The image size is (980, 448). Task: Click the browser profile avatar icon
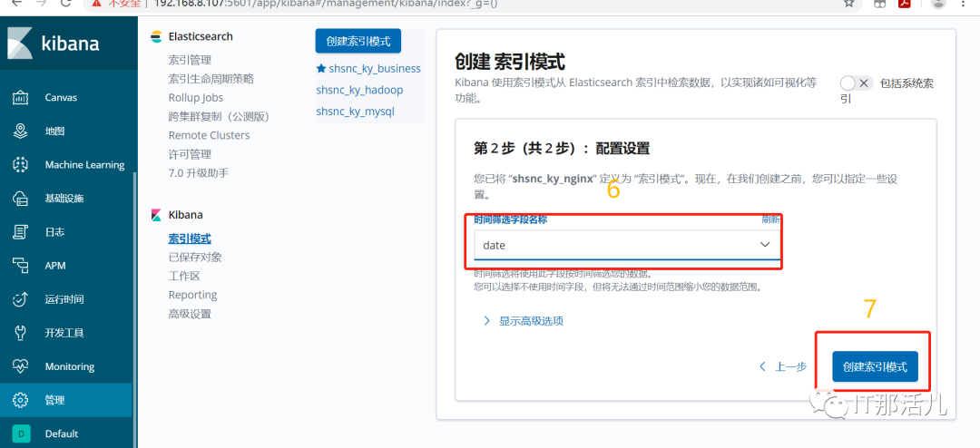point(938,4)
